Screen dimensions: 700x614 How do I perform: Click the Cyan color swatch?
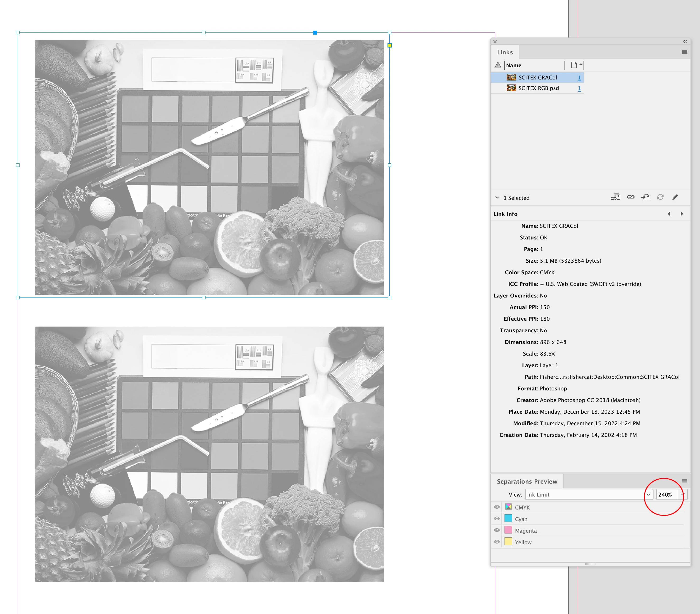pyautogui.click(x=508, y=518)
